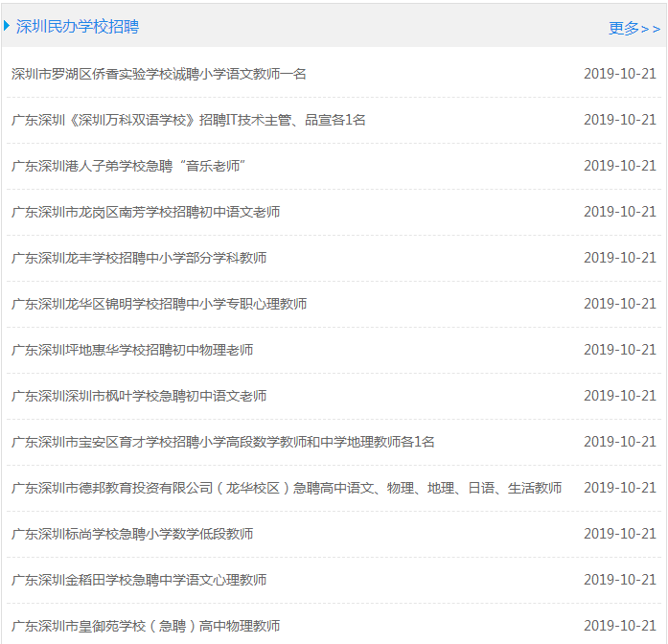This screenshot has width=668, height=644.
Task: Open 皇御苑学校急聘高中物理教师 posting
Action: tap(146, 626)
